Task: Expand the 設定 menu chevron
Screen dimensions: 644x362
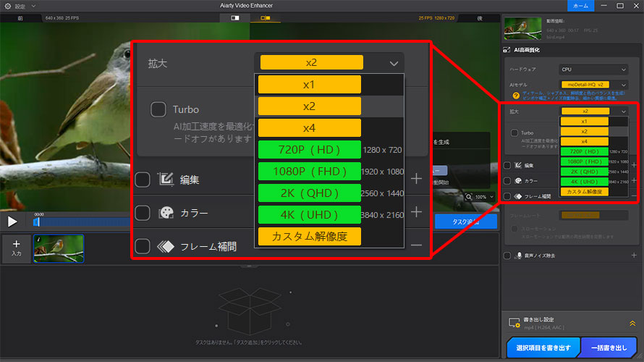Action: tap(34, 7)
